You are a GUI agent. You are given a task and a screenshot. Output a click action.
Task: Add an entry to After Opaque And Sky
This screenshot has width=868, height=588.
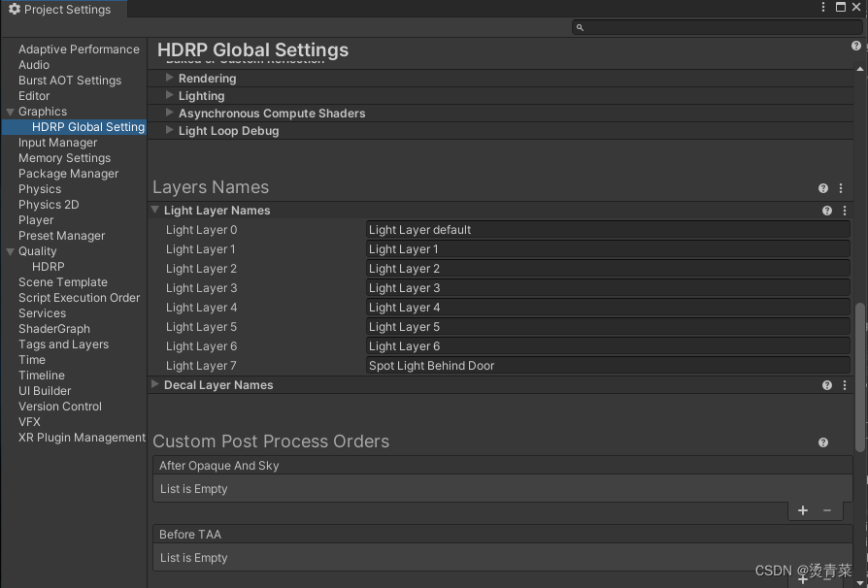803,510
